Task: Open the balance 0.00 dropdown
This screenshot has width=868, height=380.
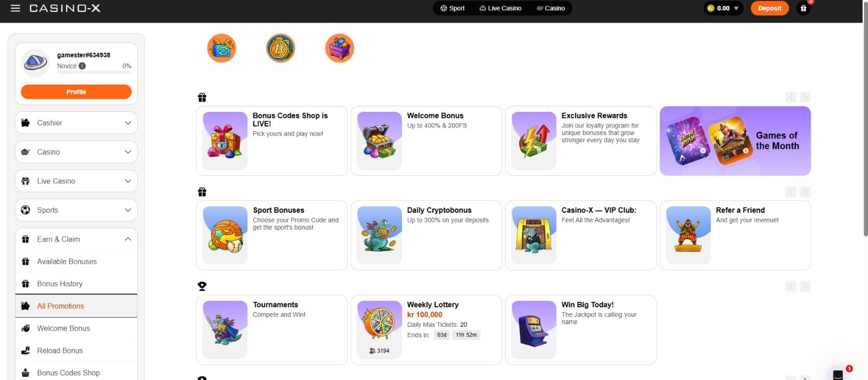Action: tap(723, 8)
